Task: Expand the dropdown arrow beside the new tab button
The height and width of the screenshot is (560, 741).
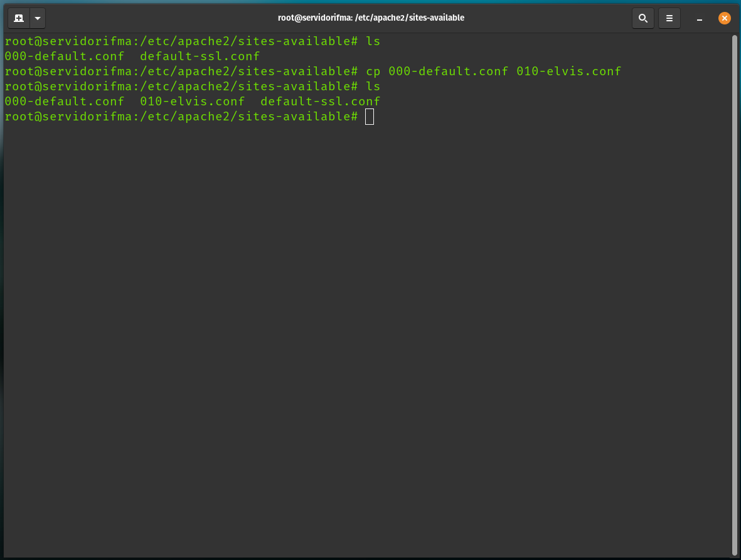Action: point(37,18)
